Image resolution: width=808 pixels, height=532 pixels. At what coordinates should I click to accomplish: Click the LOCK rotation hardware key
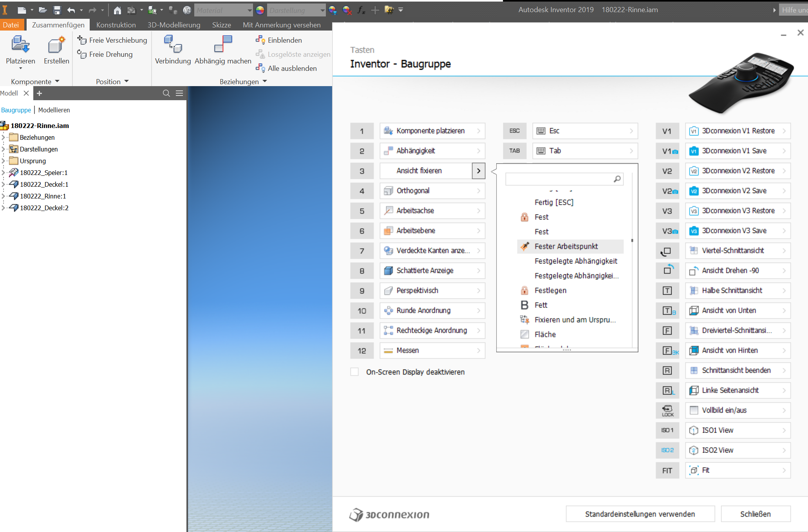pyautogui.click(x=668, y=410)
